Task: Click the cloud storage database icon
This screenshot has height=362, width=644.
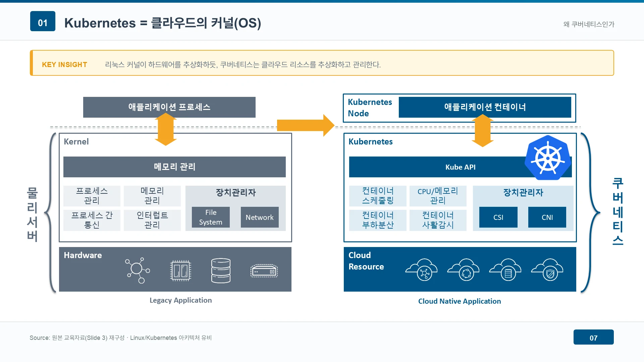Action: 505,269
